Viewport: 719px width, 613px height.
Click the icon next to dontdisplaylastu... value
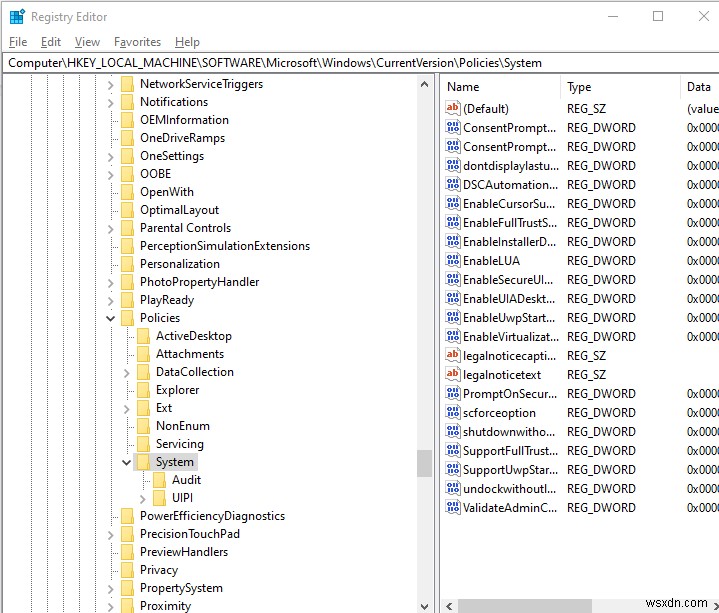[453, 165]
